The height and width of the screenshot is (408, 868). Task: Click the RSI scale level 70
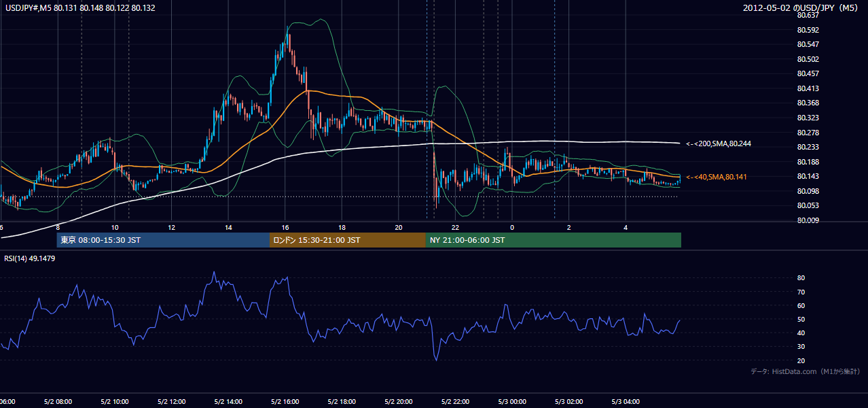tap(801, 292)
